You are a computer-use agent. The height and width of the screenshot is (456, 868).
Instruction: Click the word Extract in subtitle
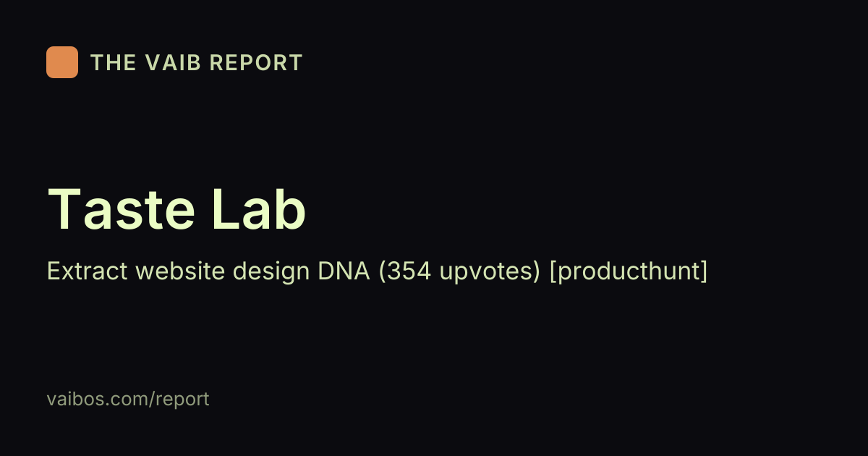(x=88, y=271)
